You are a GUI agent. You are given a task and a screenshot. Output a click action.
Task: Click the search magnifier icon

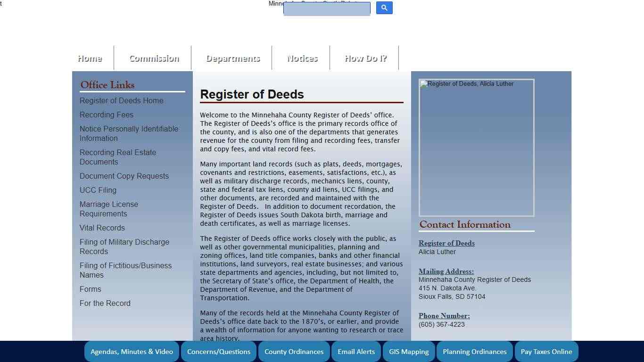point(384,8)
